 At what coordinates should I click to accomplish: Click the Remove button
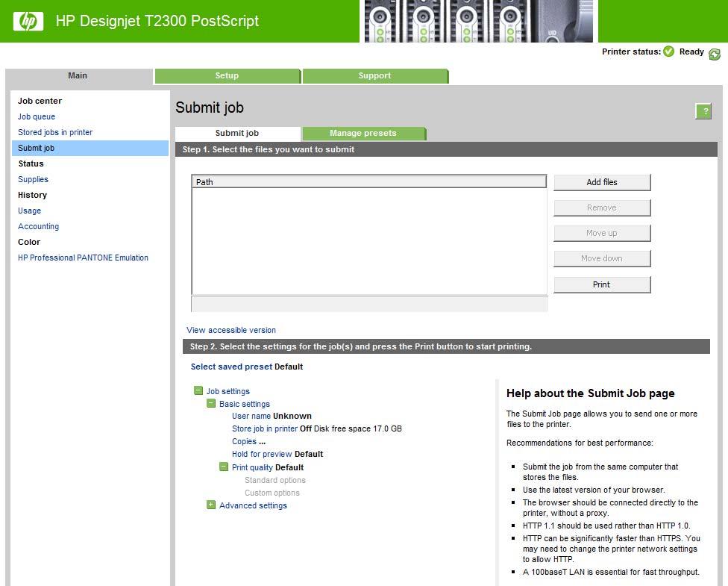[x=602, y=208]
